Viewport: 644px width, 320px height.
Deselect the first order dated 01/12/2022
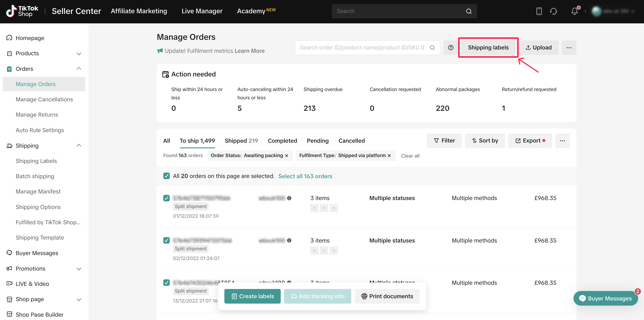(166, 198)
